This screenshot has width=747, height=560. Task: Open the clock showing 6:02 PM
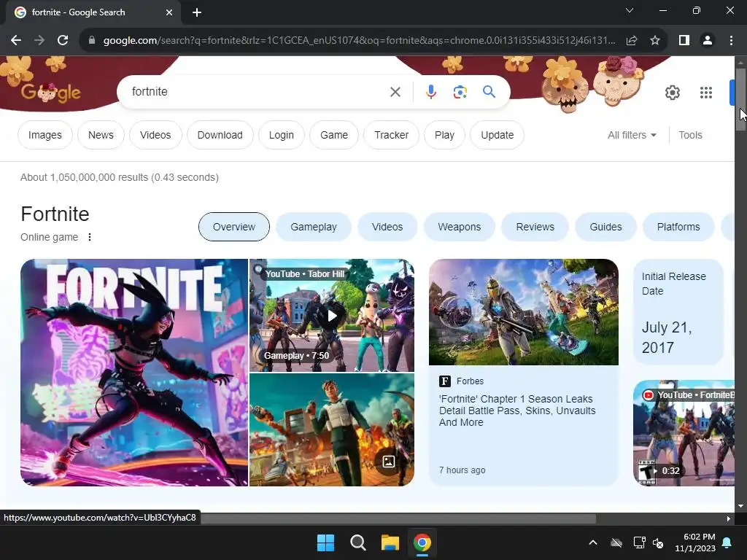click(695, 542)
